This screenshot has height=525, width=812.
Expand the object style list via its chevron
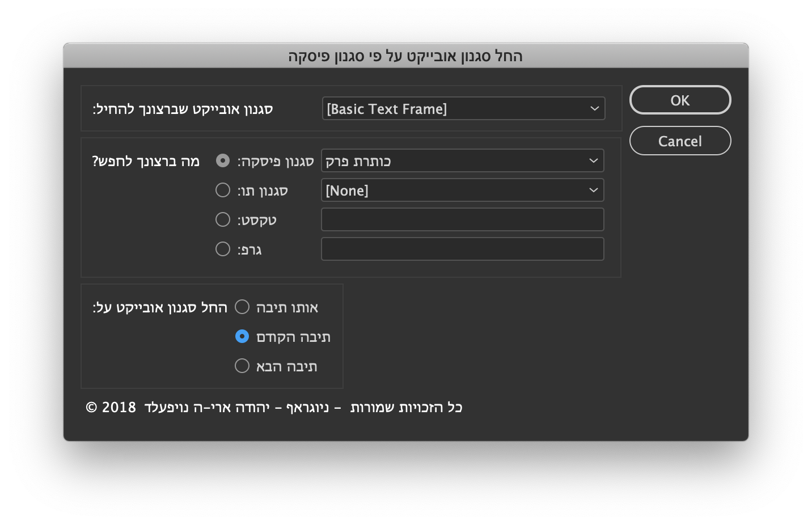coord(594,108)
